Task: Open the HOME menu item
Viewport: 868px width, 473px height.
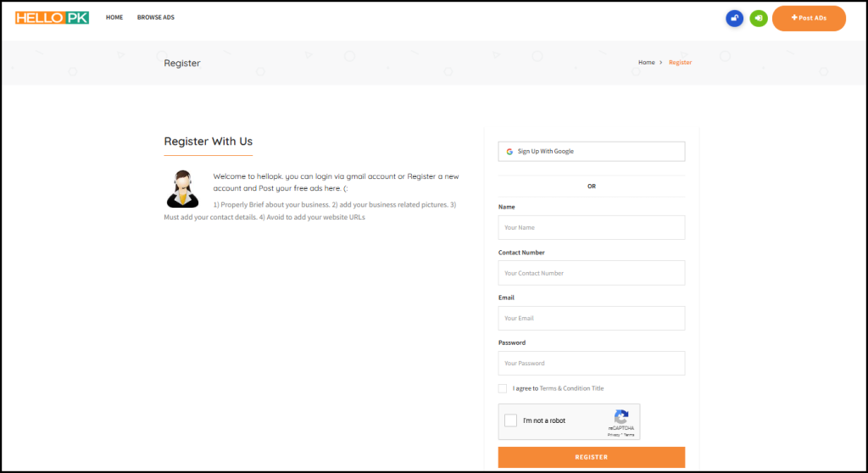Action: (x=114, y=18)
